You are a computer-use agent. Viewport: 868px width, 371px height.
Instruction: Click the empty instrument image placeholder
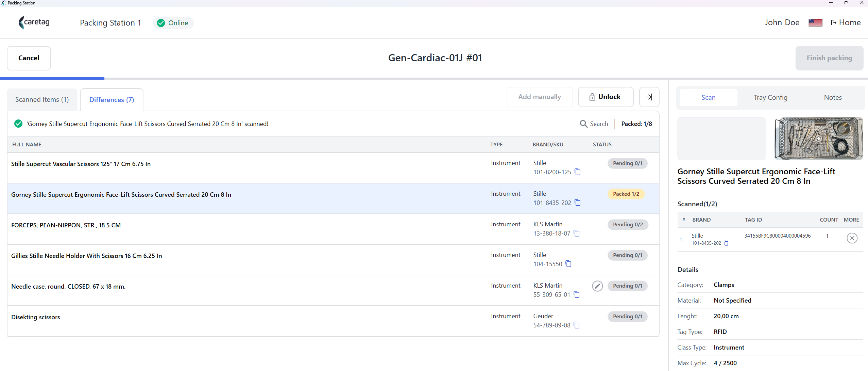coord(721,139)
